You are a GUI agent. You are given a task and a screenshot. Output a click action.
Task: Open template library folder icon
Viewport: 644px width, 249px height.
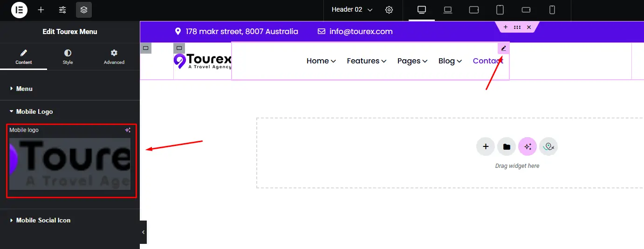click(507, 146)
